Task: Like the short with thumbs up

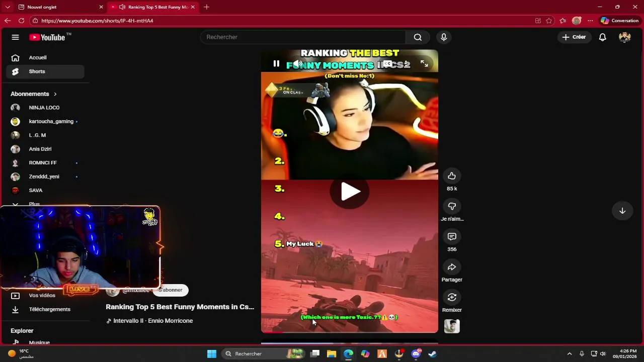Action: coord(452,175)
